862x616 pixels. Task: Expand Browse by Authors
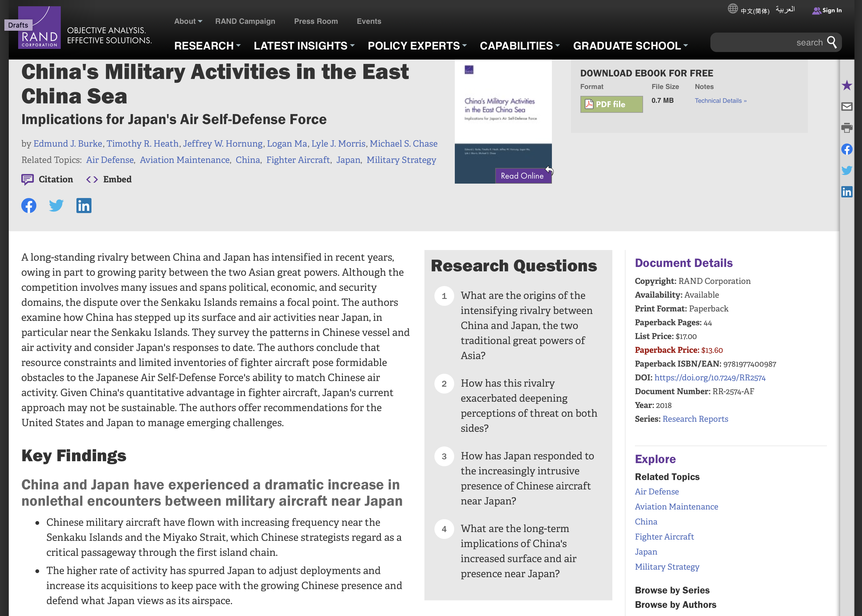click(675, 605)
